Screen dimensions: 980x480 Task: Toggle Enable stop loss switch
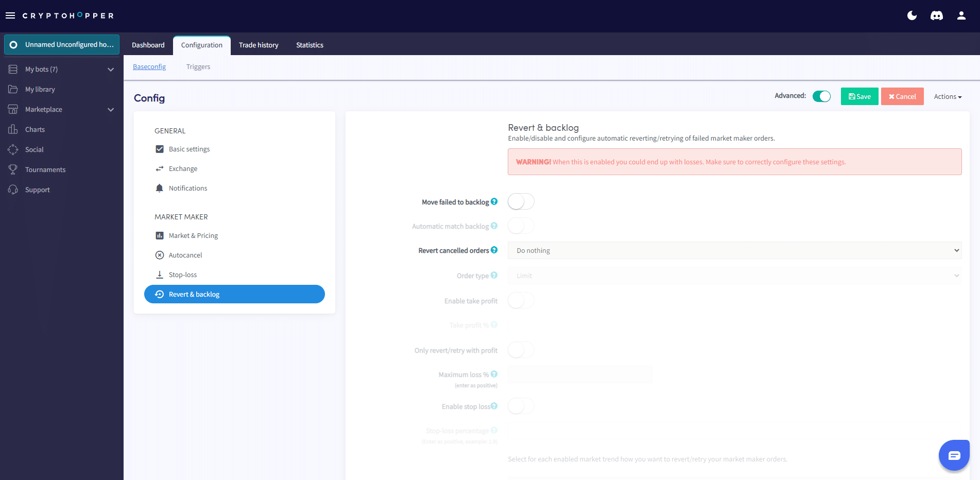521,406
